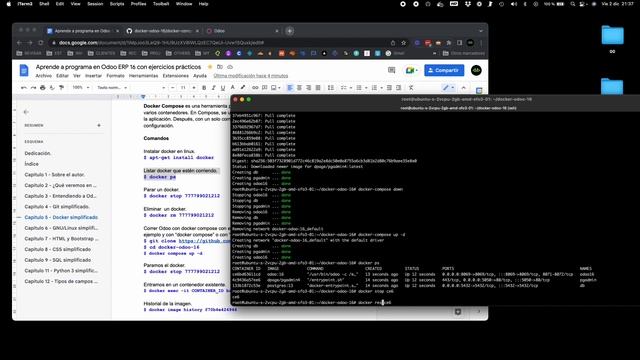Open the Google Docs home icon
This screenshot has width=640, height=360.
point(24,70)
